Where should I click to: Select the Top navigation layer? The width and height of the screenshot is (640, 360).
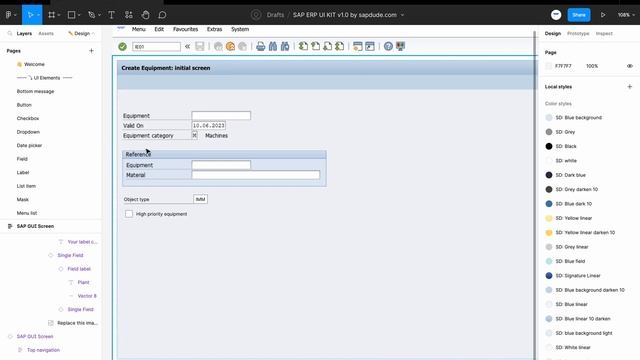pyautogui.click(x=43, y=350)
